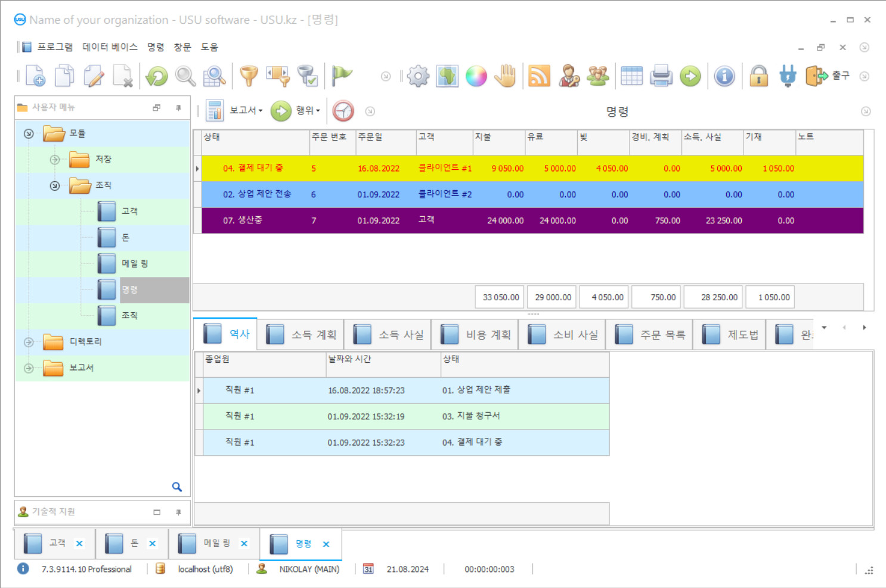Open the 행위 actions dropdown
Screen dimensions: 886x588
(x=296, y=111)
